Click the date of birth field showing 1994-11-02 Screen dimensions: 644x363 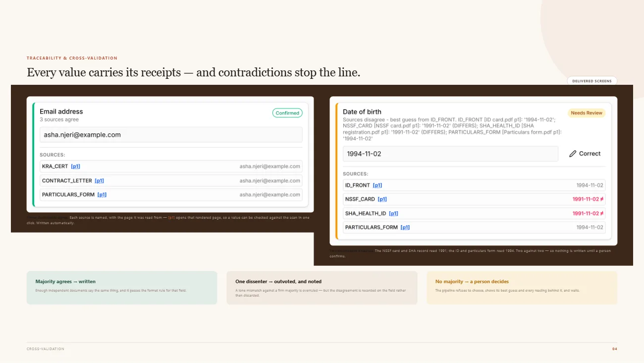450,154
